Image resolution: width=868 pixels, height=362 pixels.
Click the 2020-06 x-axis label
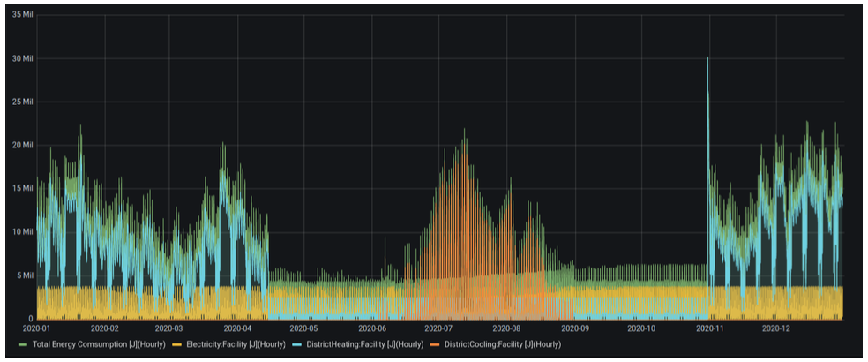pos(372,328)
